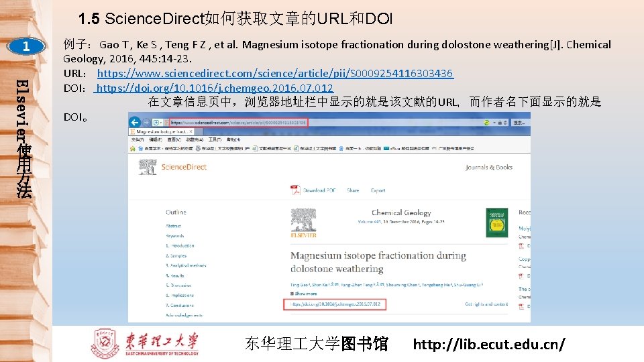644x362 pixels.
Task: Click the Download PDF icon
Action: 295,190
